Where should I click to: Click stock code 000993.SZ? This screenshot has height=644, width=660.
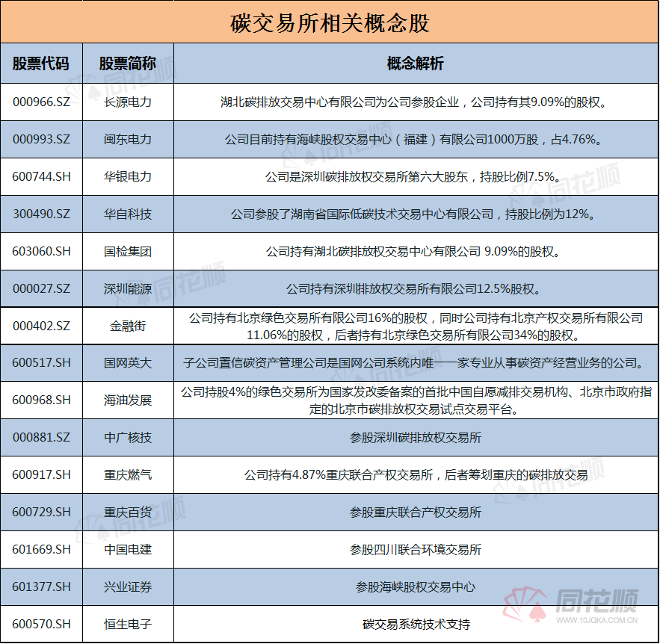pos(41,139)
